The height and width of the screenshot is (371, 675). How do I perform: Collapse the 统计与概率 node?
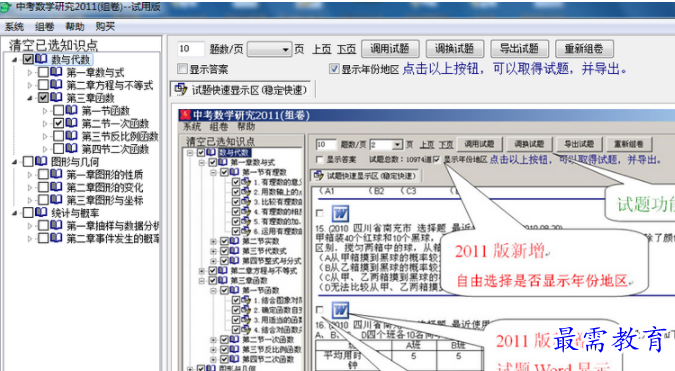click(15, 213)
